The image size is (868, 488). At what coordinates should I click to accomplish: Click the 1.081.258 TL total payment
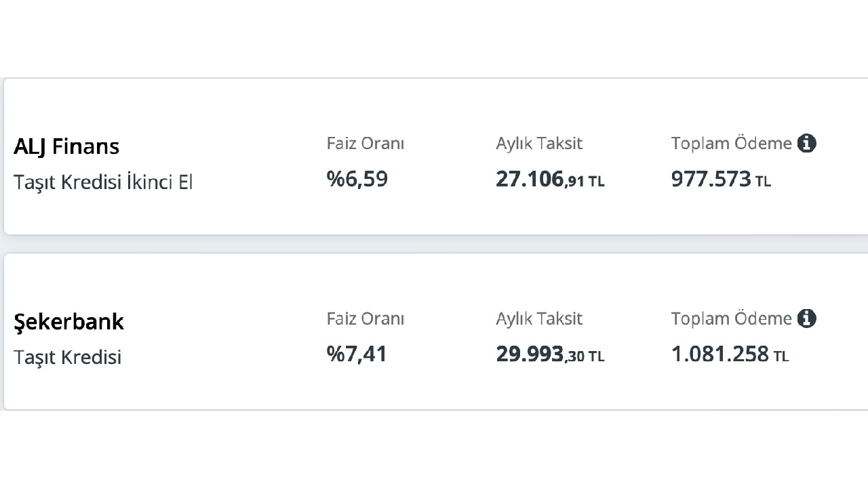point(730,354)
